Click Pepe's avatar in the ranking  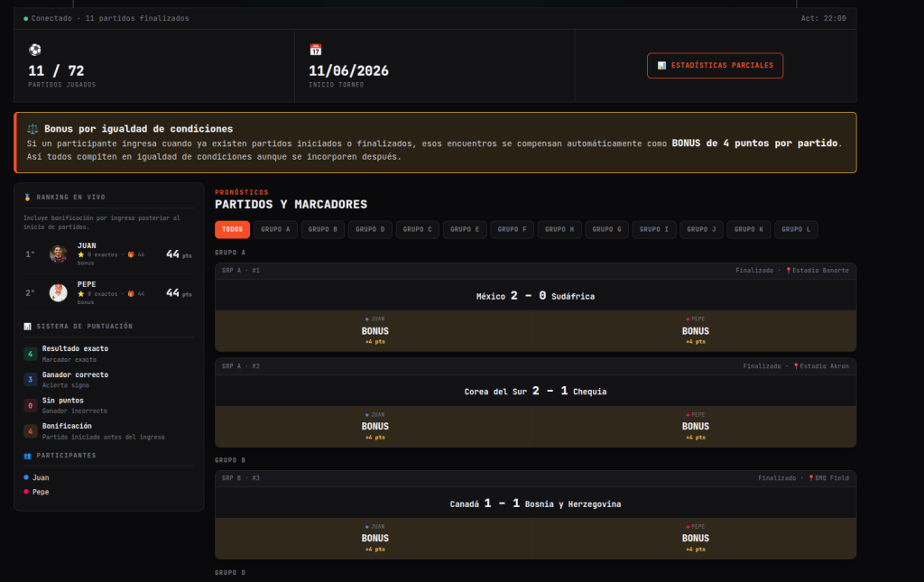coord(58,292)
